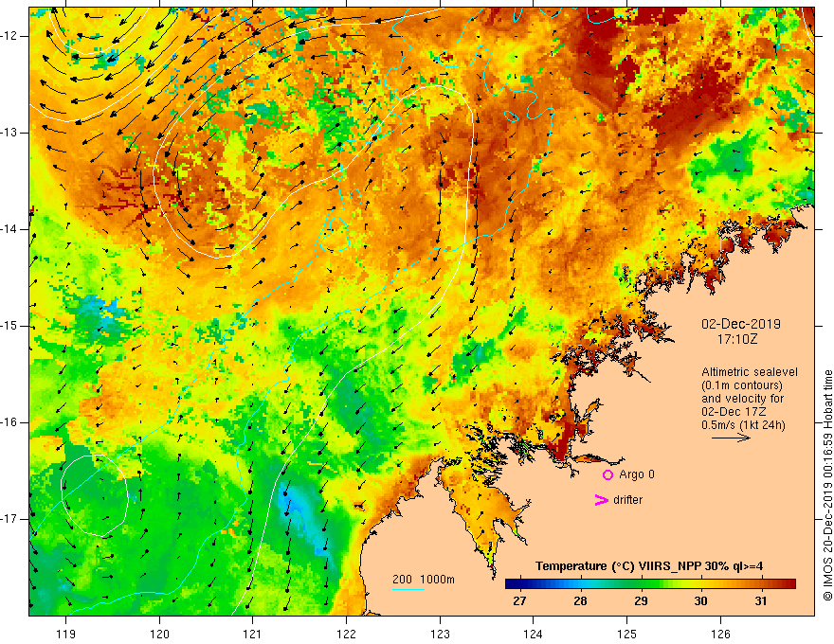Click the latitude axis label -12
This screenshot has width=834, height=644.
tap(9, 36)
